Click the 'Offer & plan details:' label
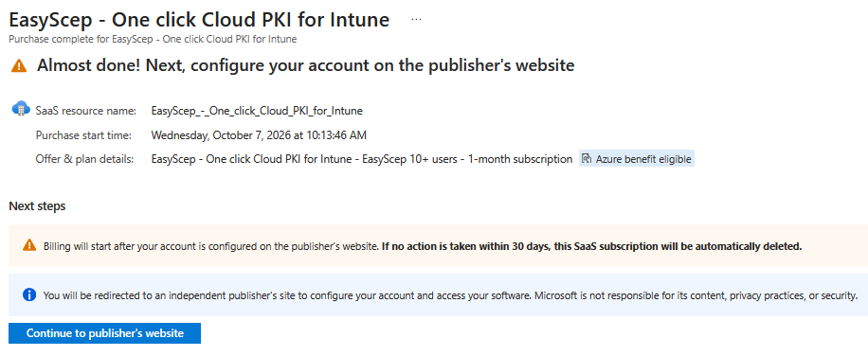This screenshot has height=356, width=868. pyautogui.click(x=84, y=159)
